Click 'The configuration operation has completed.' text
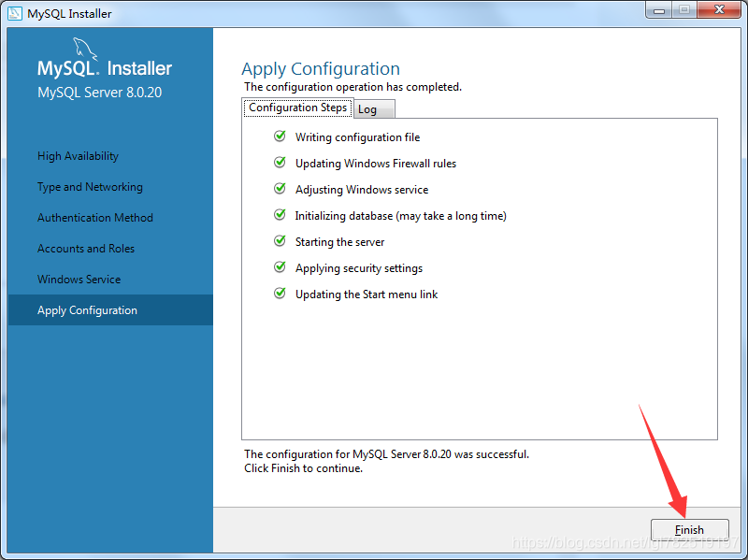Viewport: 748px width, 560px height. tap(353, 87)
